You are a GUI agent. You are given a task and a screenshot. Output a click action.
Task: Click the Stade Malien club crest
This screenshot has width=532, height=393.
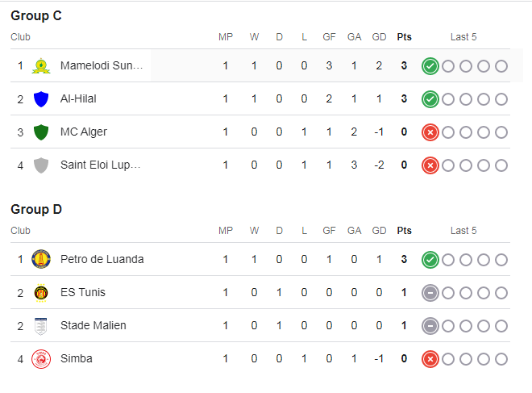click(x=40, y=325)
